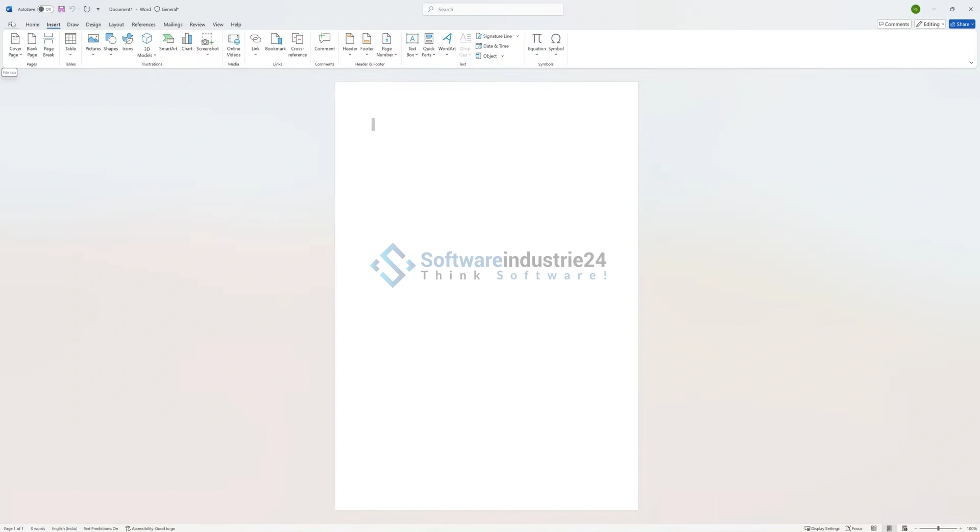Click the SmartArt graphic icon

pyautogui.click(x=168, y=42)
